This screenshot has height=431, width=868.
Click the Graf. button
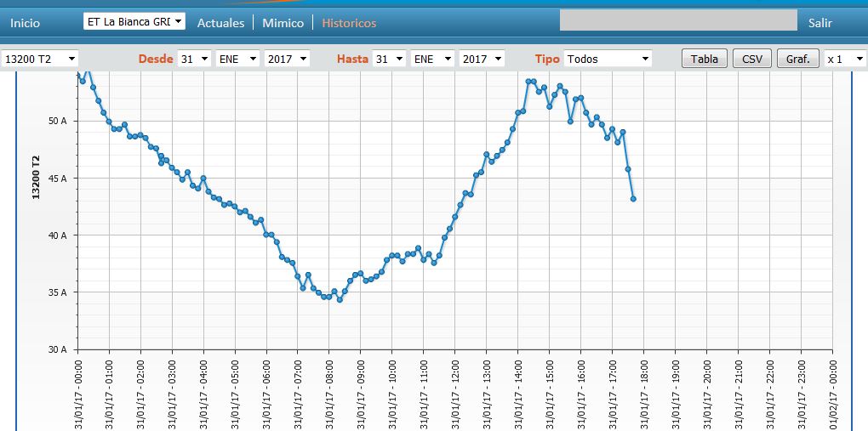pos(797,59)
